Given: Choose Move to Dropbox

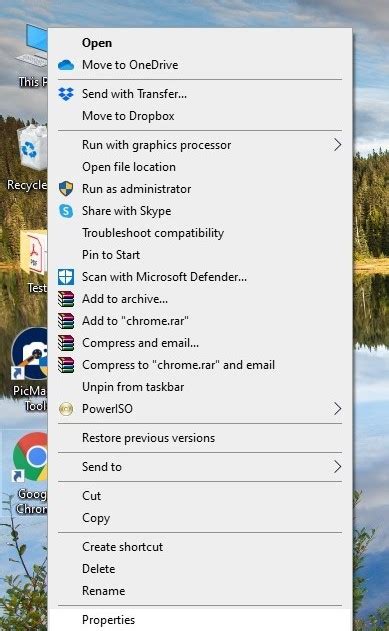Looking at the screenshot, I should pyautogui.click(x=200, y=116).
